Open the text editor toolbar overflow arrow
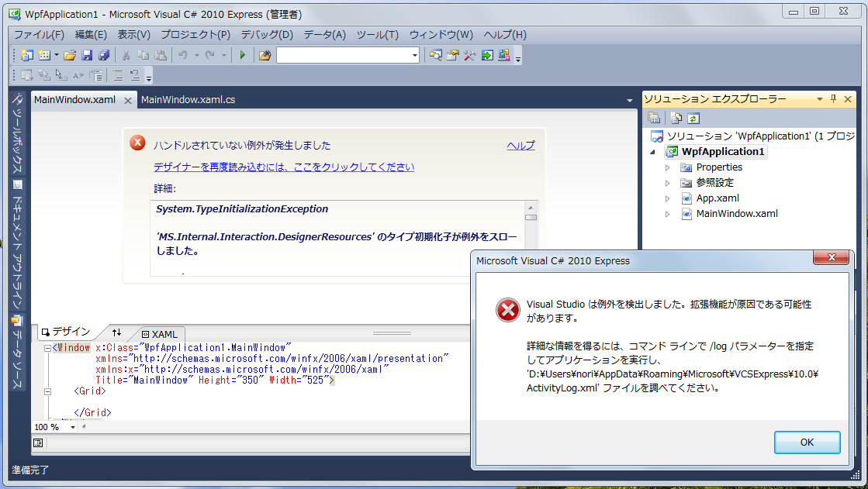This screenshot has width=868, height=489. coord(149,77)
